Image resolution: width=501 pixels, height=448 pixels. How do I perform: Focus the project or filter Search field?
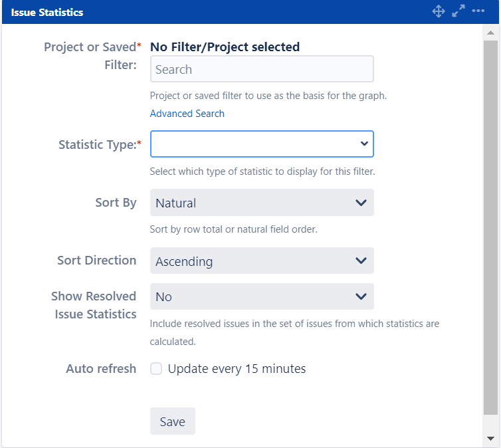click(262, 69)
